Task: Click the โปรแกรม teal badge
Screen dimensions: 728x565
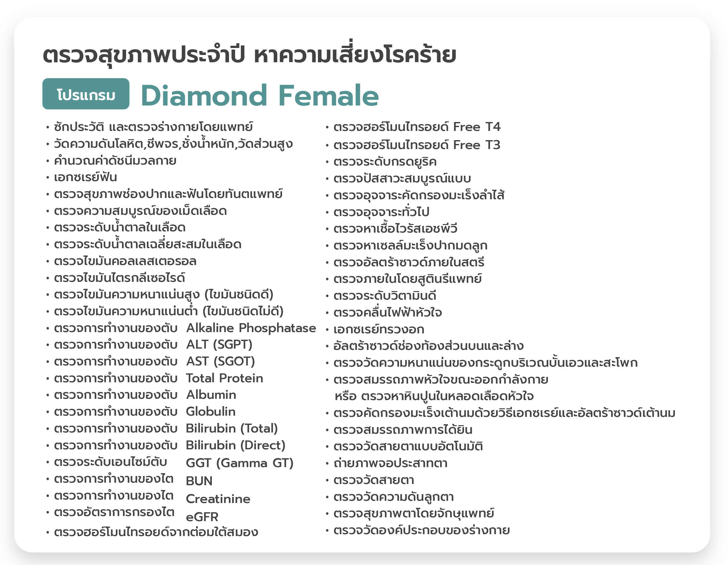Action: pos(86,94)
